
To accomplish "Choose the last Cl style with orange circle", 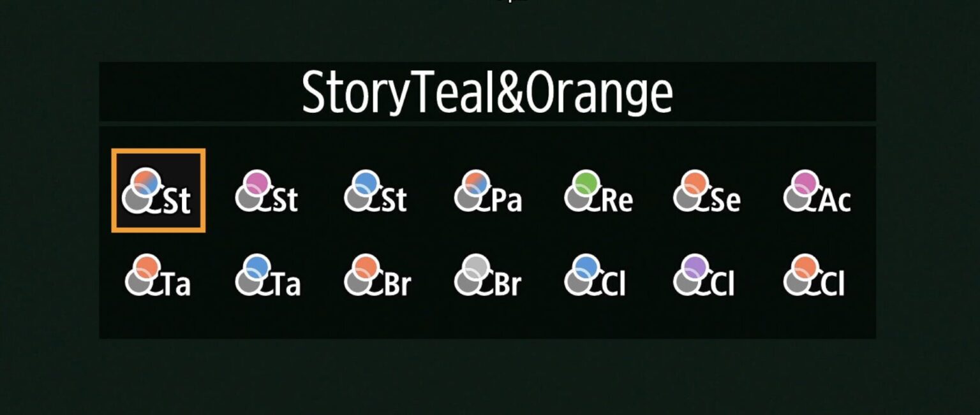I will [814, 275].
